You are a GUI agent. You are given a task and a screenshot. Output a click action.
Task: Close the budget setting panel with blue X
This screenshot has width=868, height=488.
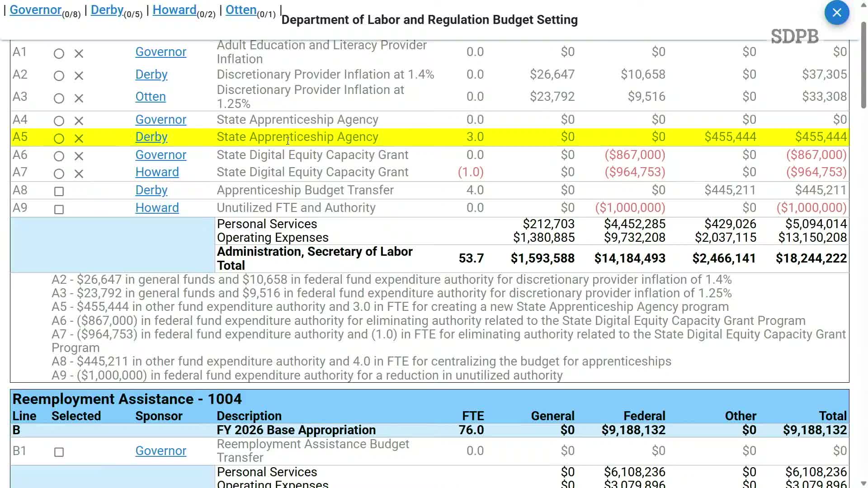pyautogui.click(x=836, y=13)
